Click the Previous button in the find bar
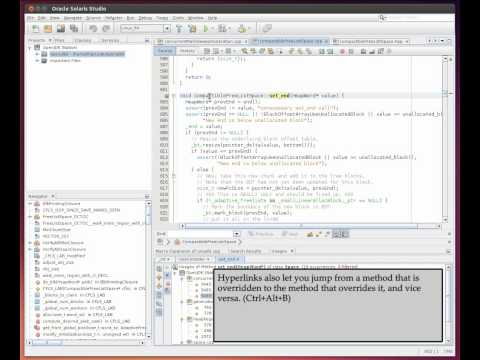Viewport: 480px width, 360px height. tap(261, 234)
